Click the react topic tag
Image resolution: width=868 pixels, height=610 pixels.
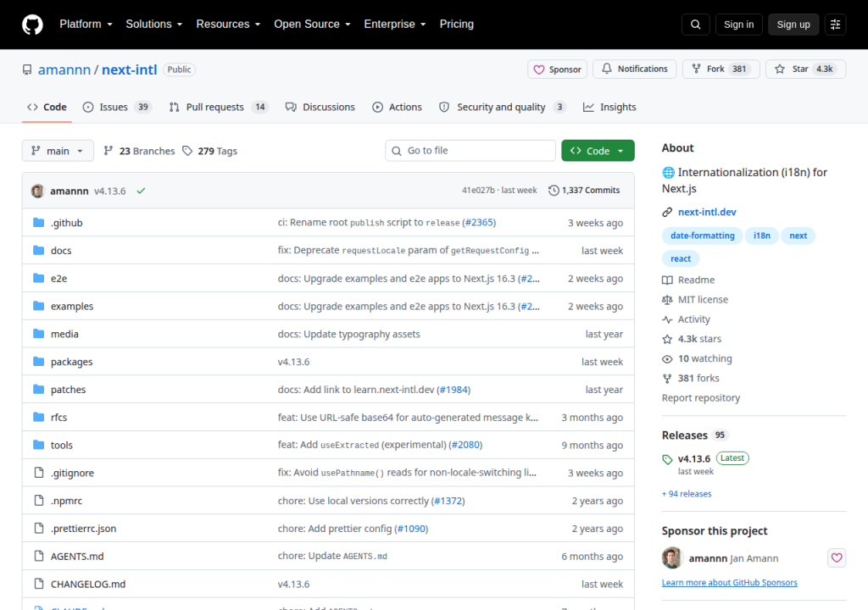[x=681, y=258]
